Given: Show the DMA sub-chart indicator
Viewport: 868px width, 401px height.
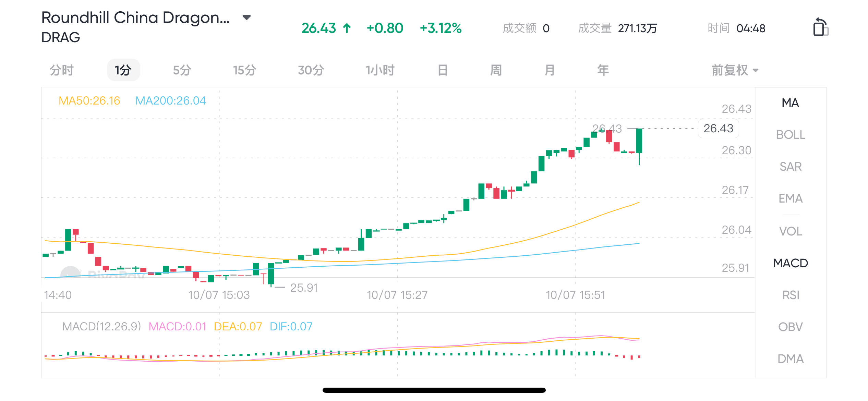Looking at the screenshot, I should (x=791, y=359).
